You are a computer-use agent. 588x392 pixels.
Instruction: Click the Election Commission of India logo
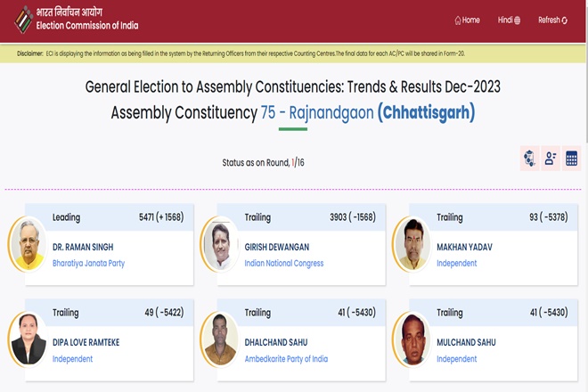tap(24, 20)
